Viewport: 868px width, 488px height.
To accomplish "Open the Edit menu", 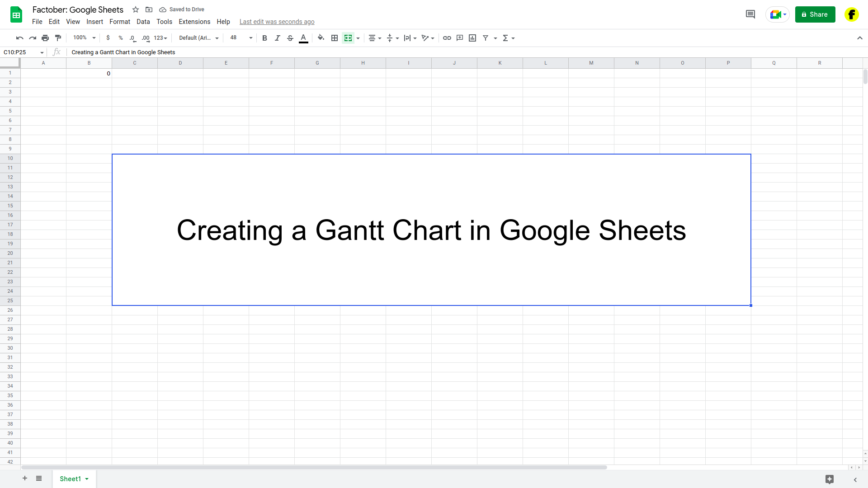I will pyautogui.click(x=54, y=22).
